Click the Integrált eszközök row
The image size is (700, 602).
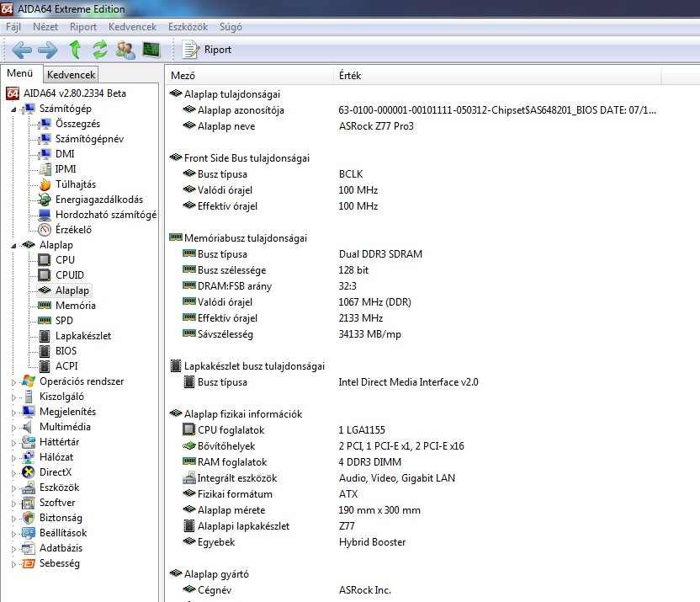coord(412,478)
